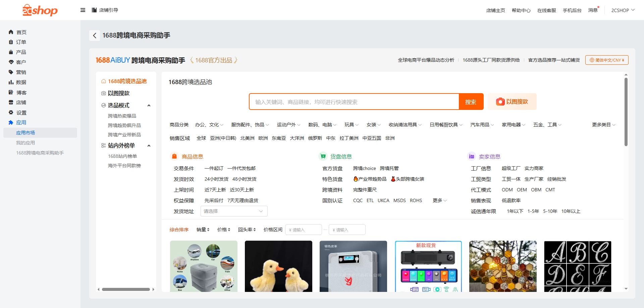Expand the 数码、电脑 category dropdown
This screenshot has width=644, height=308.
click(x=322, y=125)
